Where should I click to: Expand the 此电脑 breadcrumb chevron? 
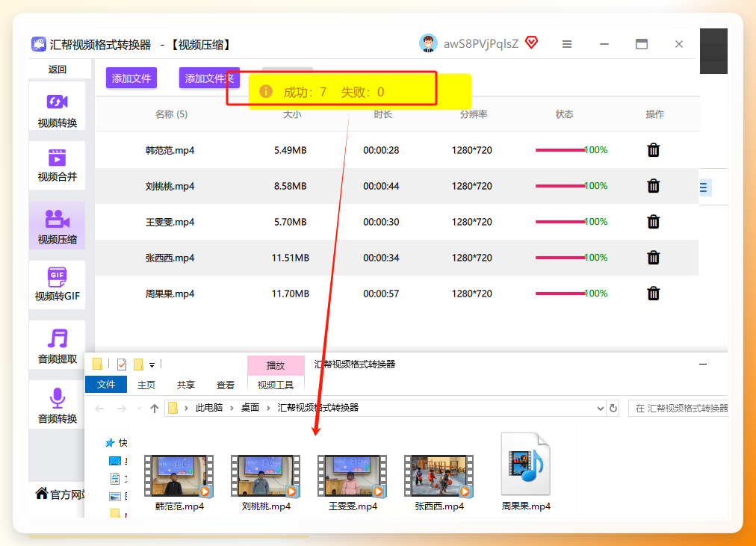click(x=232, y=408)
